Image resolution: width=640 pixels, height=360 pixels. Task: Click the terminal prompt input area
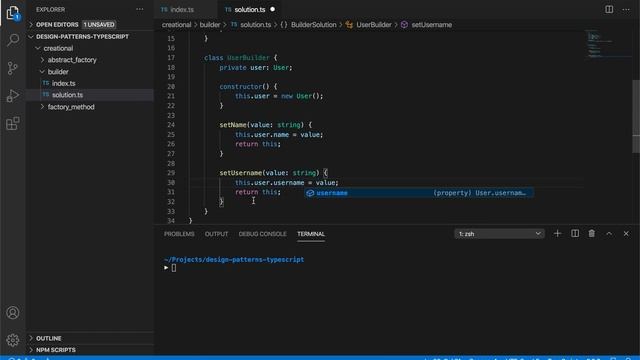174,268
